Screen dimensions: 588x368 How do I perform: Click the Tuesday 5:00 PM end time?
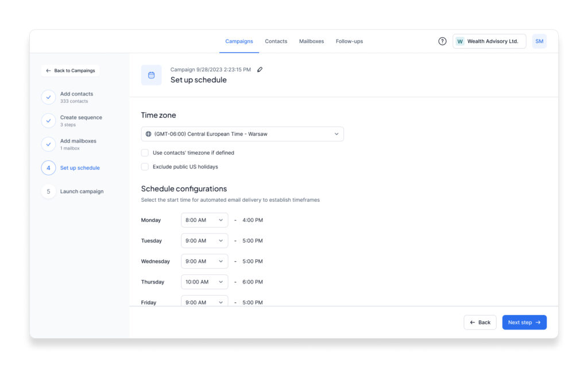(253, 241)
